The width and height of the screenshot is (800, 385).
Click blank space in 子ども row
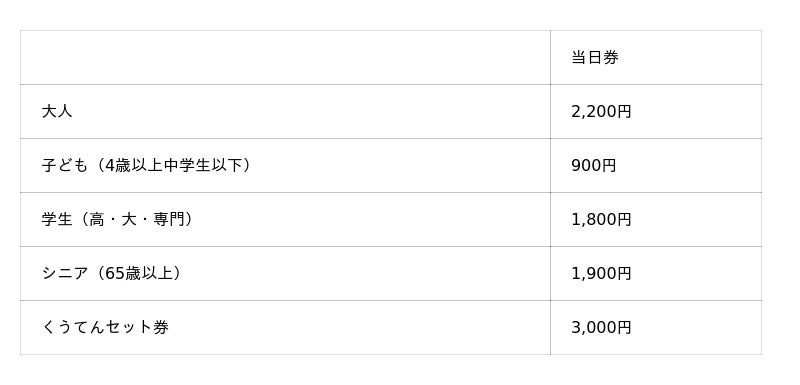tap(402, 166)
